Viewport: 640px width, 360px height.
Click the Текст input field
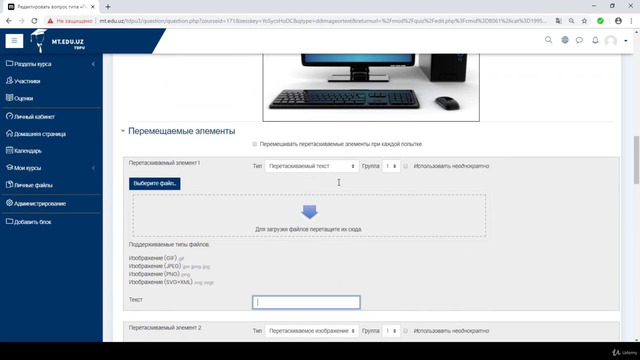click(x=306, y=302)
